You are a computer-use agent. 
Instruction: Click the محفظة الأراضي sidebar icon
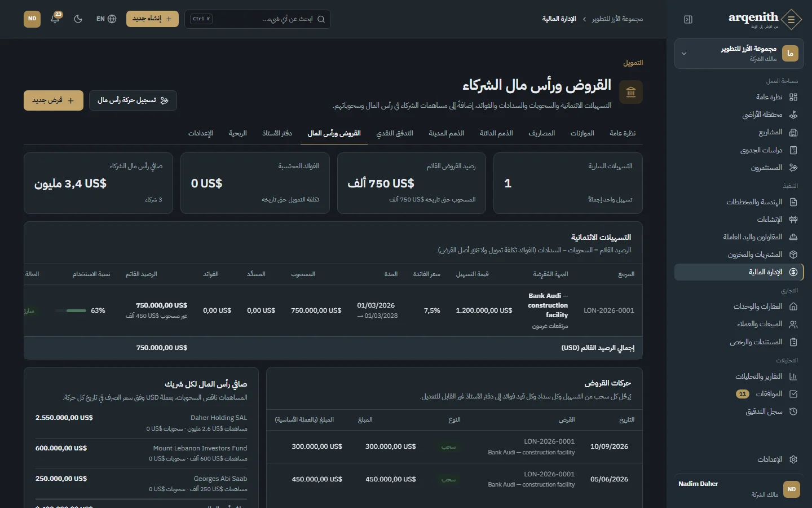793,115
